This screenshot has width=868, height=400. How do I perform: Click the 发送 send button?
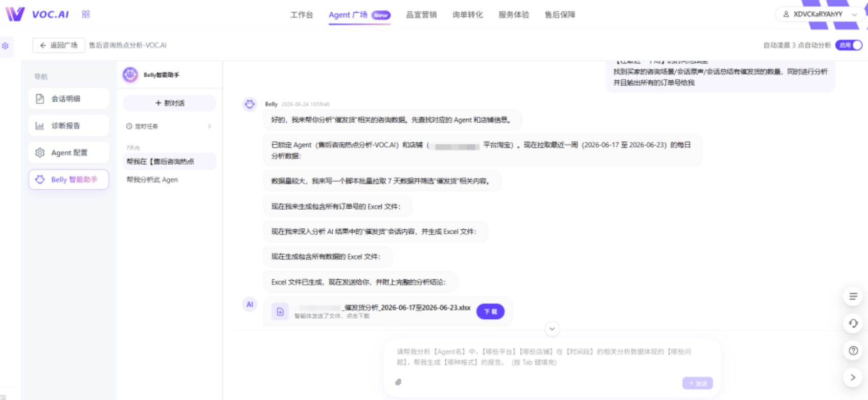point(697,383)
